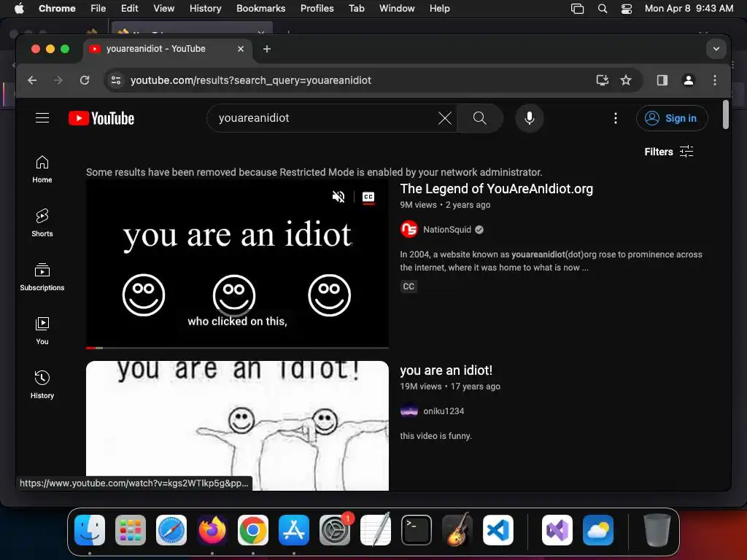Open the Edit menu in the menu bar
The image size is (747, 560).
point(129,8)
